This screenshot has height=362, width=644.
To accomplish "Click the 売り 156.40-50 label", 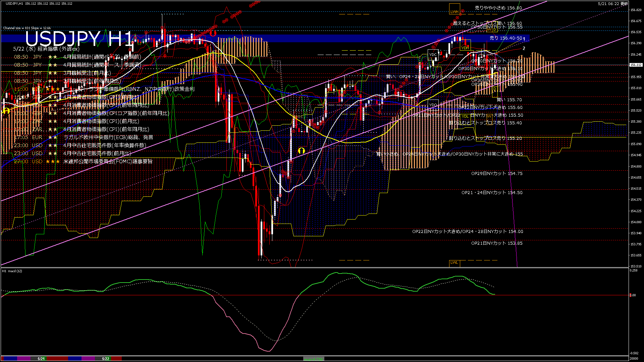I will coord(506,38).
